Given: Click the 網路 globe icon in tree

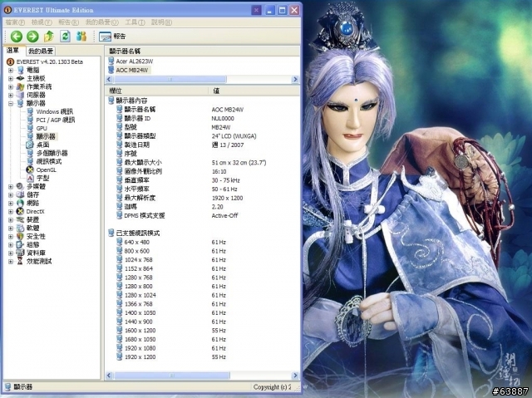Looking at the screenshot, I should click(20, 203).
